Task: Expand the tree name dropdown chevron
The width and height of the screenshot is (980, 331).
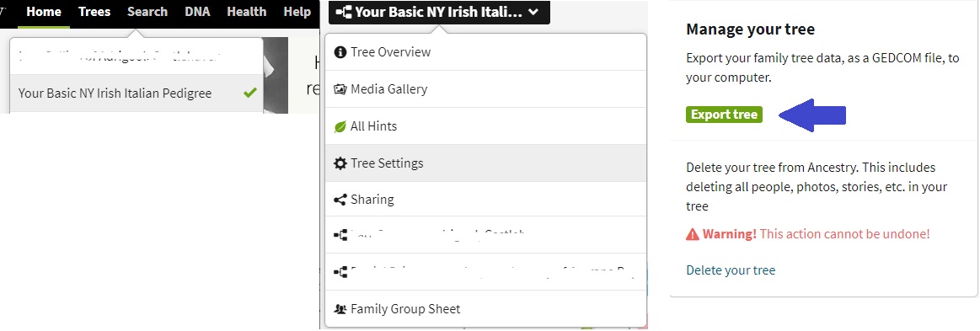Action: coord(533,12)
